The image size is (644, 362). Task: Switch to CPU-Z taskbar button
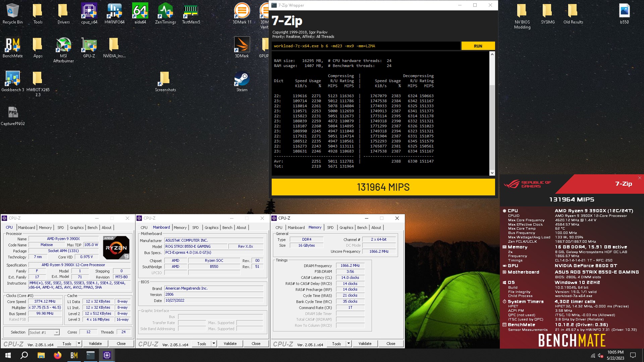click(107, 355)
